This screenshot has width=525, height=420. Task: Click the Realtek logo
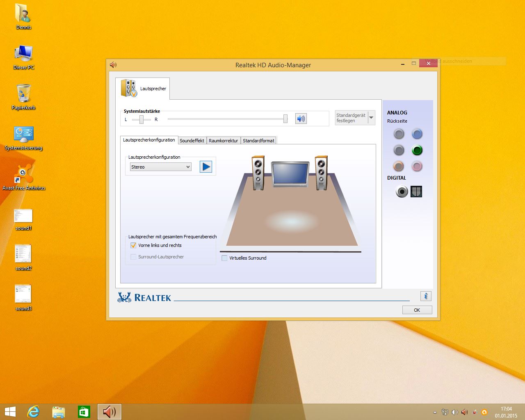[x=144, y=297]
